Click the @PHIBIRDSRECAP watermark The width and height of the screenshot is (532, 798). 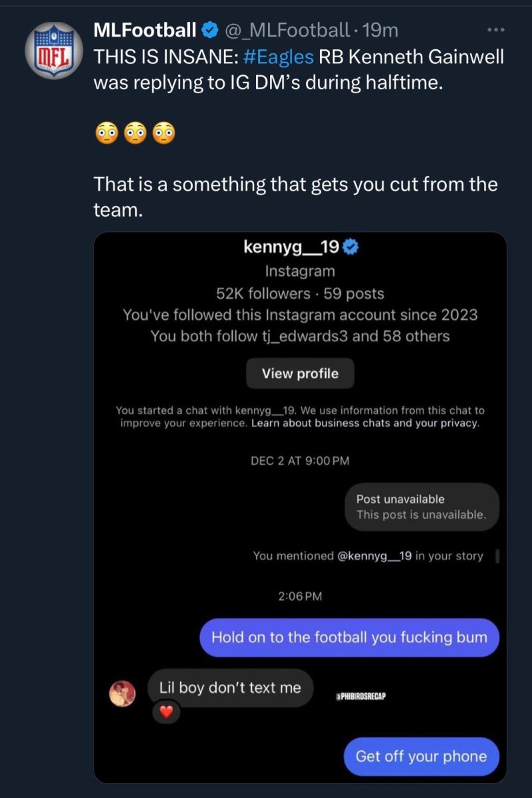(362, 696)
